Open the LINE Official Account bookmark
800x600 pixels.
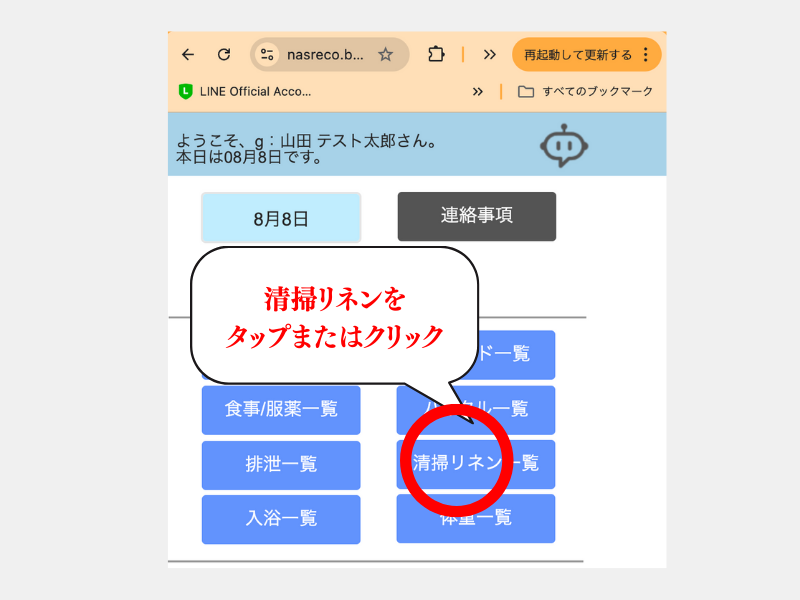(245, 91)
